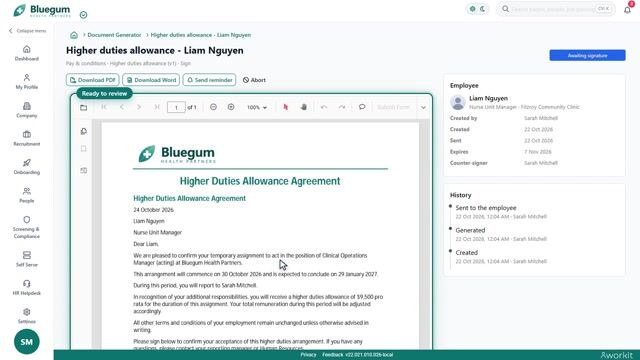
Task: Click the search pages field
Action: point(556,9)
